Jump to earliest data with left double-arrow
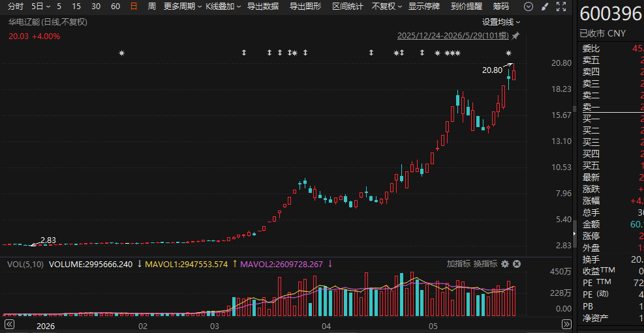 (8, 324)
